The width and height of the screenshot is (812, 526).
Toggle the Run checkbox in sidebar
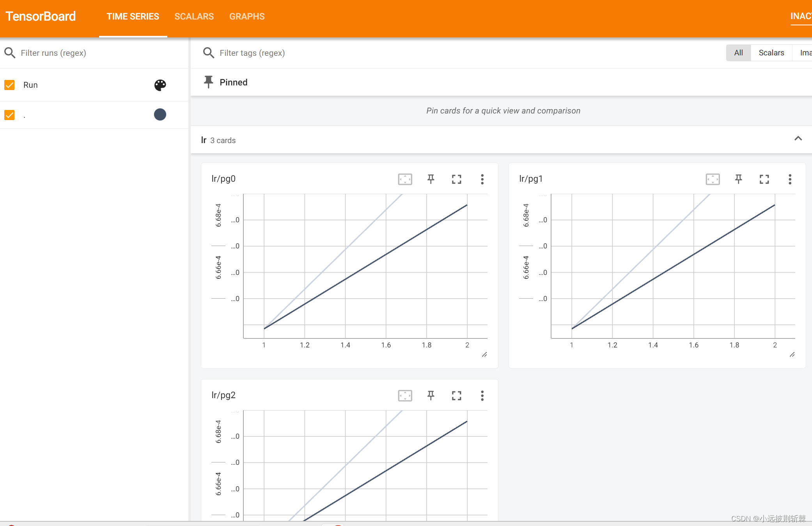click(9, 85)
